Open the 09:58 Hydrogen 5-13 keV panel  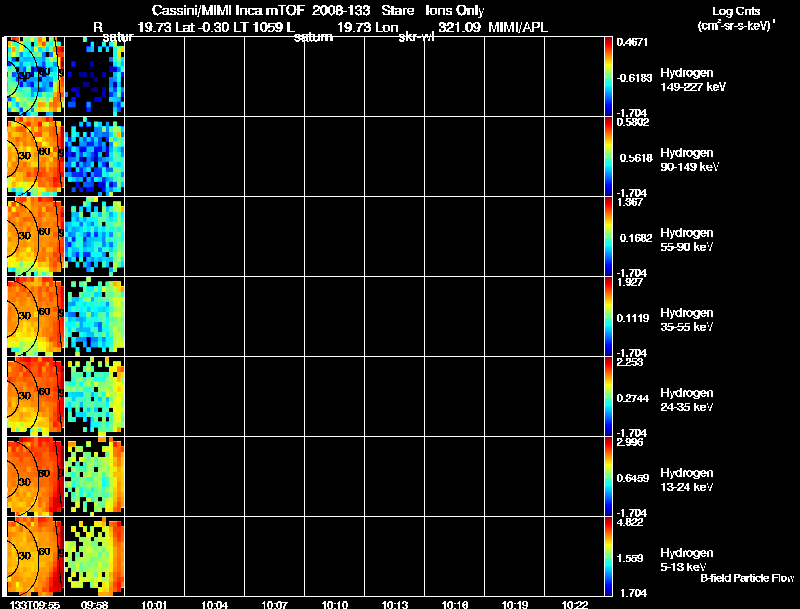(95, 556)
